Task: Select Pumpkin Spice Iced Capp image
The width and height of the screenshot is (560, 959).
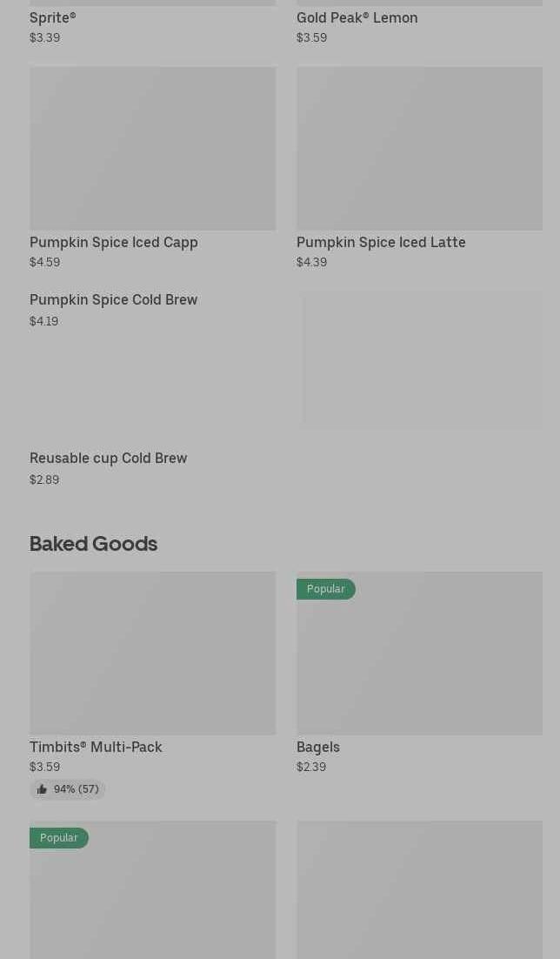Action: tap(152, 148)
